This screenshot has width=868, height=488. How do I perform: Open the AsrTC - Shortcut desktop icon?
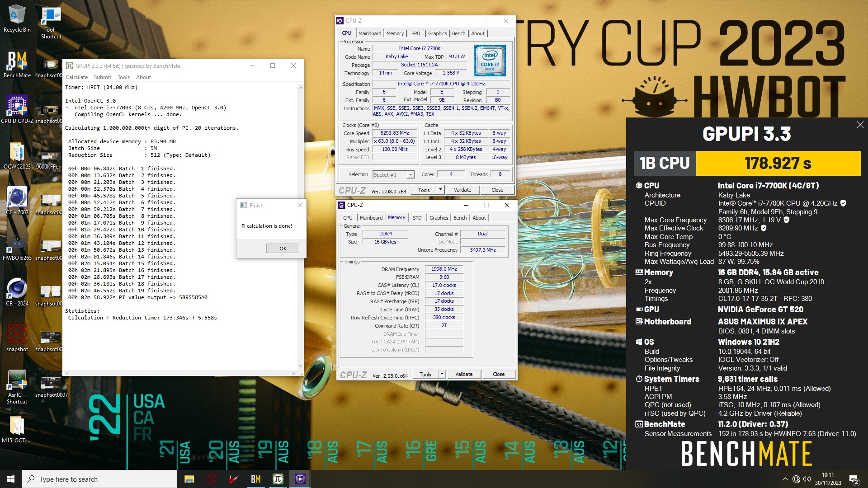click(x=17, y=387)
